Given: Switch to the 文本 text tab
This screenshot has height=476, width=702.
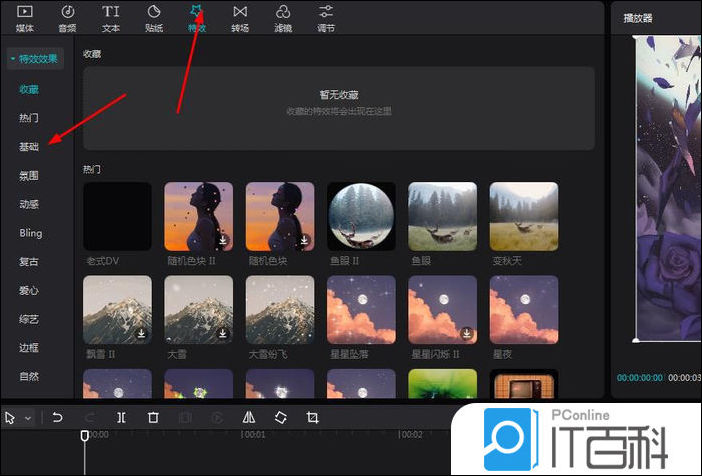Looking at the screenshot, I should tap(111, 18).
